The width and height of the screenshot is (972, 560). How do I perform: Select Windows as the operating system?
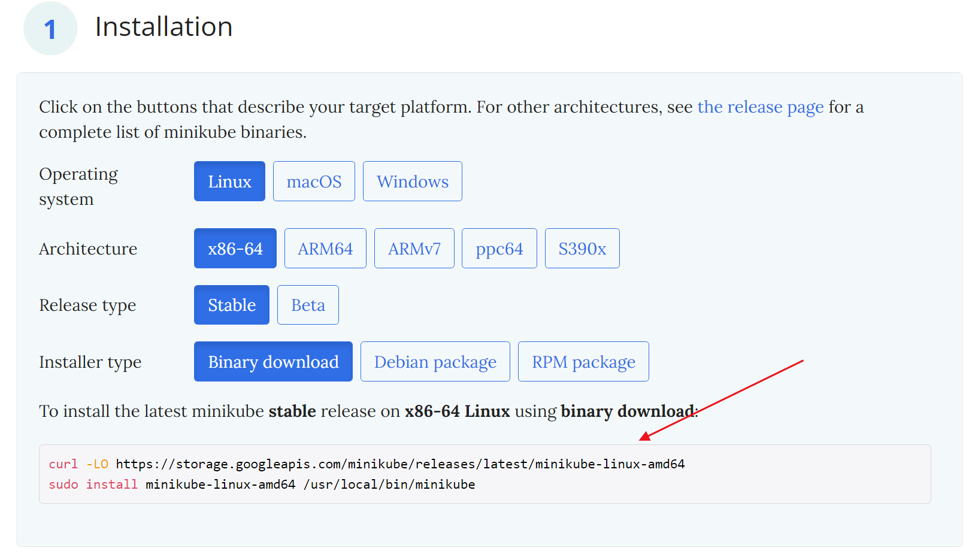[x=412, y=181]
